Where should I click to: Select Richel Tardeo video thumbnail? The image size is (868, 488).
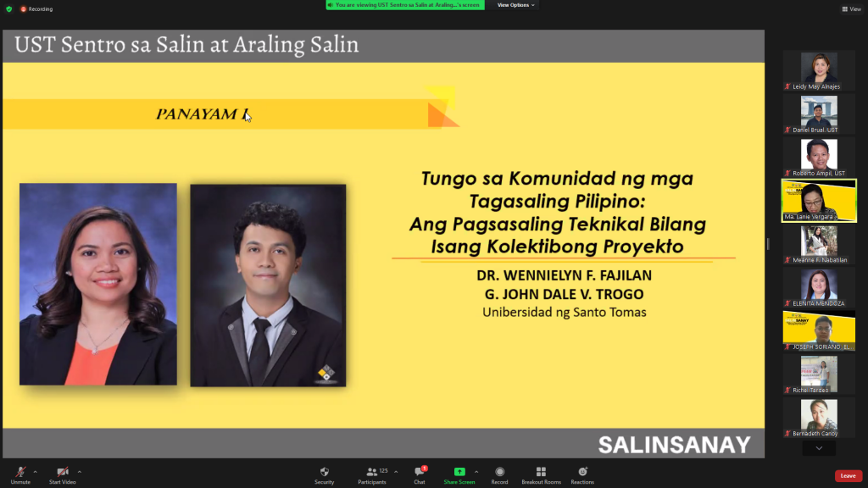[x=819, y=374]
